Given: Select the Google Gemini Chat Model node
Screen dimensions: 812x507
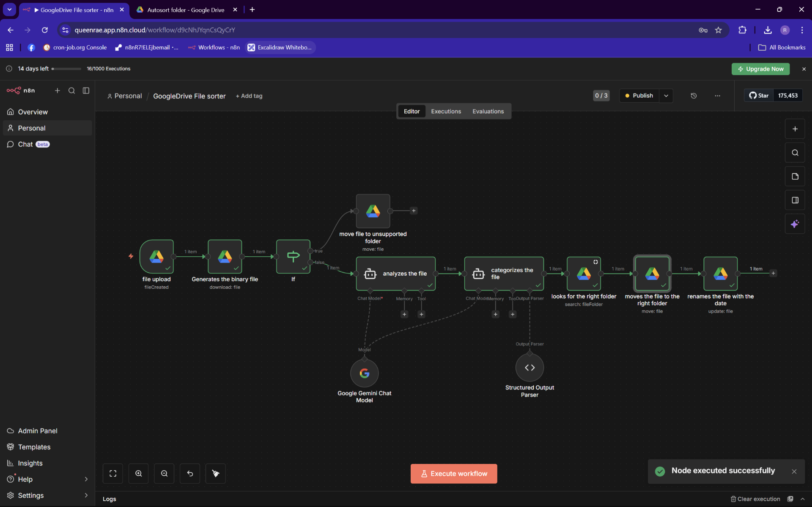Looking at the screenshot, I should [x=365, y=373].
